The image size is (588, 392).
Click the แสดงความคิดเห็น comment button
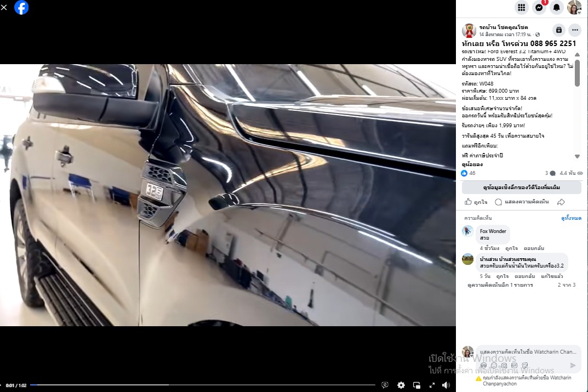pyautogui.click(x=522, y=202)
